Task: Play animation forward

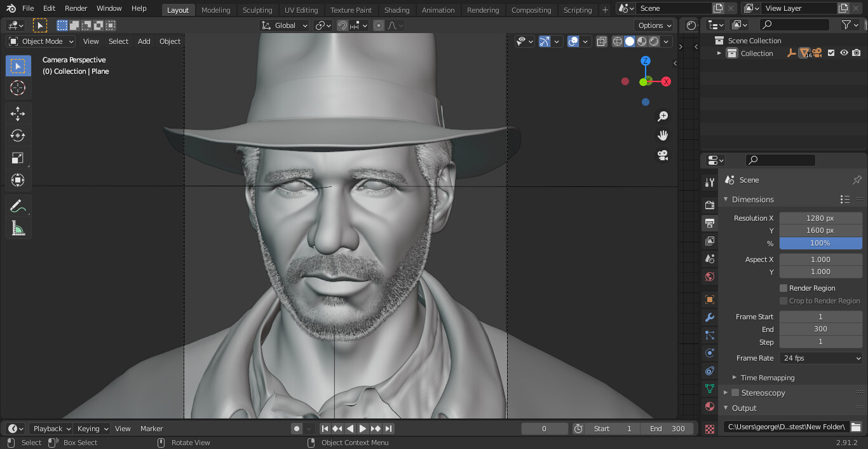Action: [363, 429]
